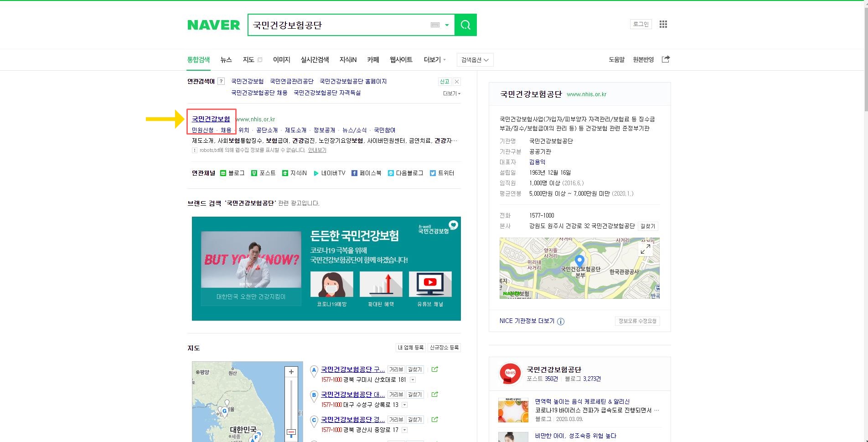Viewport: 868px width, 442px height.
Task: Click 길찾기 for 대구 수성구 branch
Action: 415,395
